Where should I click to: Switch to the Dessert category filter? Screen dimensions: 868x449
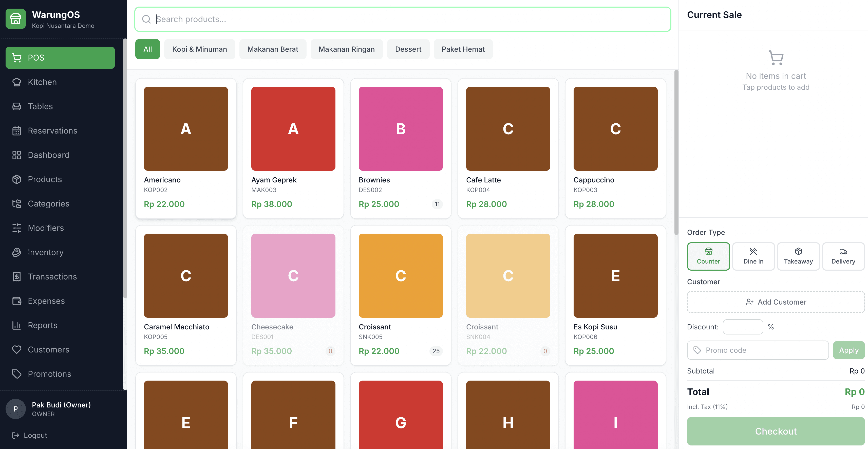pyautogui.click(x=408, y=49)
